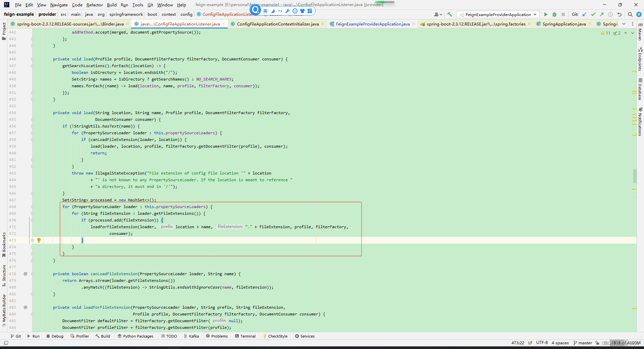Screen dimensions: 644x349
Task: Click the IME wrench settings icon
Action: pos(287,11)
